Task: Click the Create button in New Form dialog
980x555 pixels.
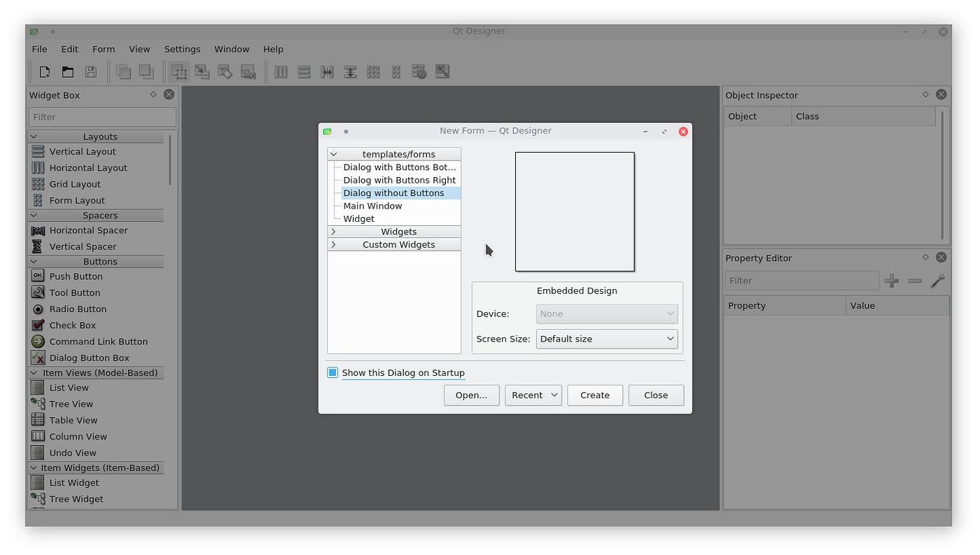Action: click(x=594, y=395)
